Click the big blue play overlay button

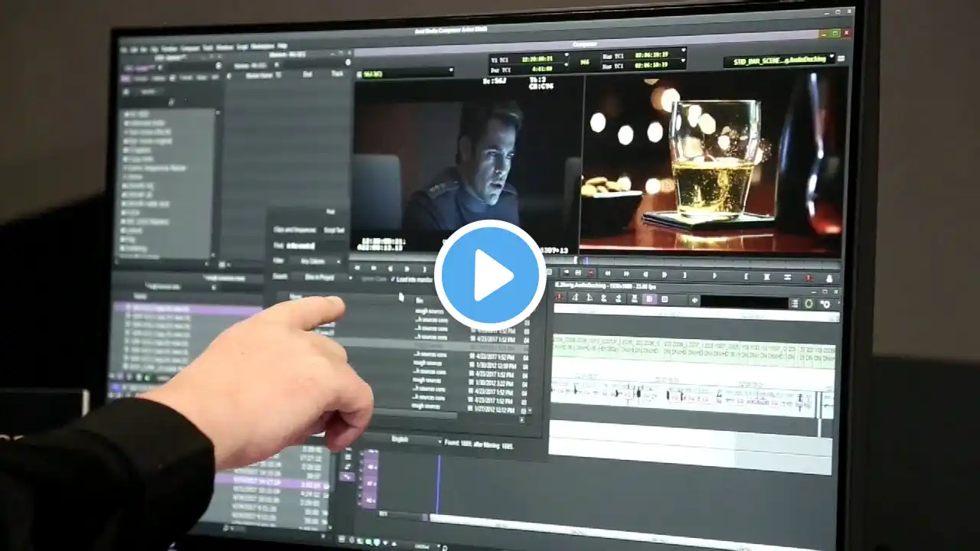(x=490, y=274)
